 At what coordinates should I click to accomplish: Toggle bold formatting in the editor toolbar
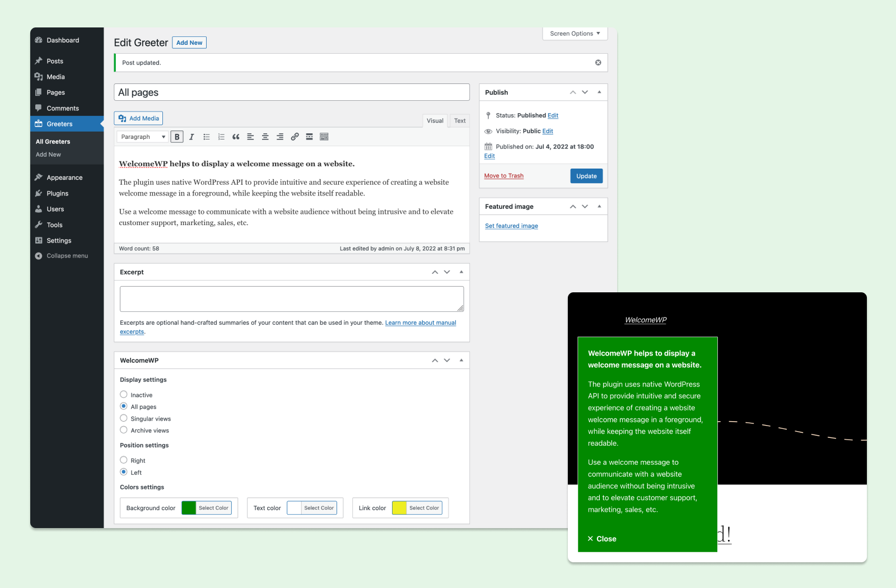pos(177,137)
